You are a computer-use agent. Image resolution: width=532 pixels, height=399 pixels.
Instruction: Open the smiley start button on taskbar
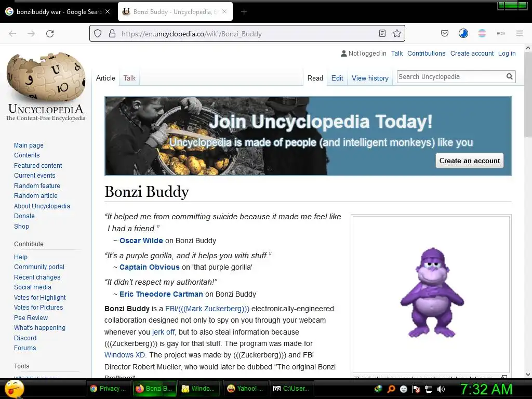(14, 389)
